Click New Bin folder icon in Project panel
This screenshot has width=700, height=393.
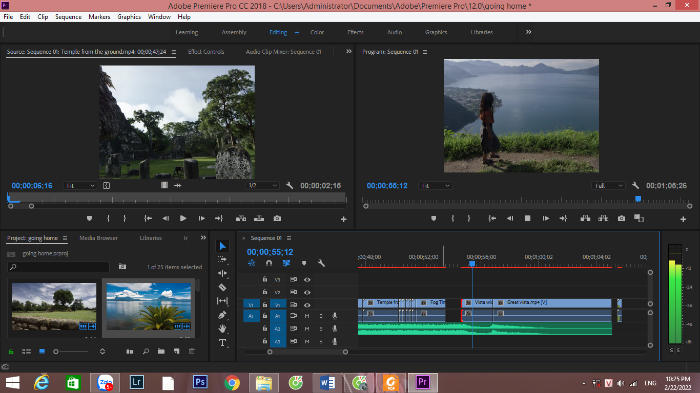161,351
